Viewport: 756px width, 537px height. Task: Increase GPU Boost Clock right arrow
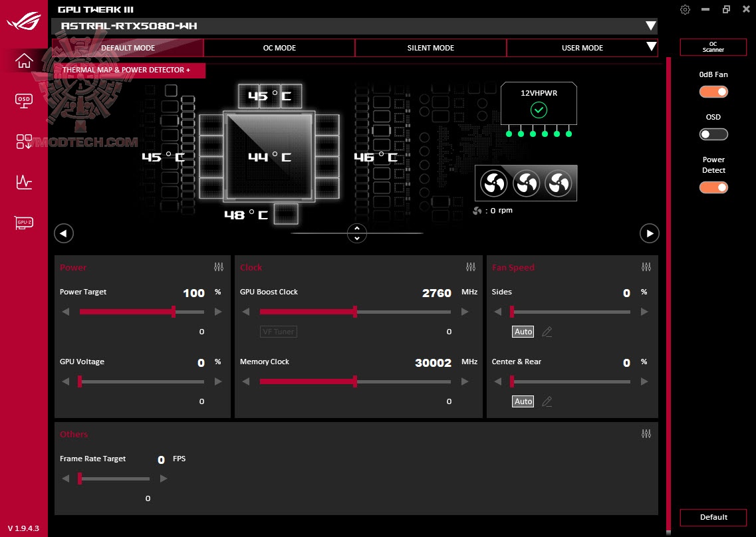click(x=465, y=312)
